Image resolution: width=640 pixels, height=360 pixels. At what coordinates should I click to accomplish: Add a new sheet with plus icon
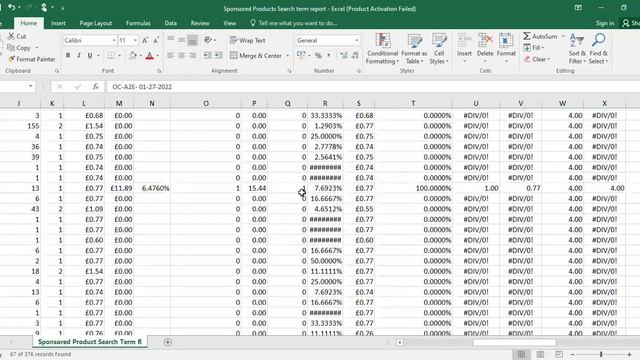167,342
